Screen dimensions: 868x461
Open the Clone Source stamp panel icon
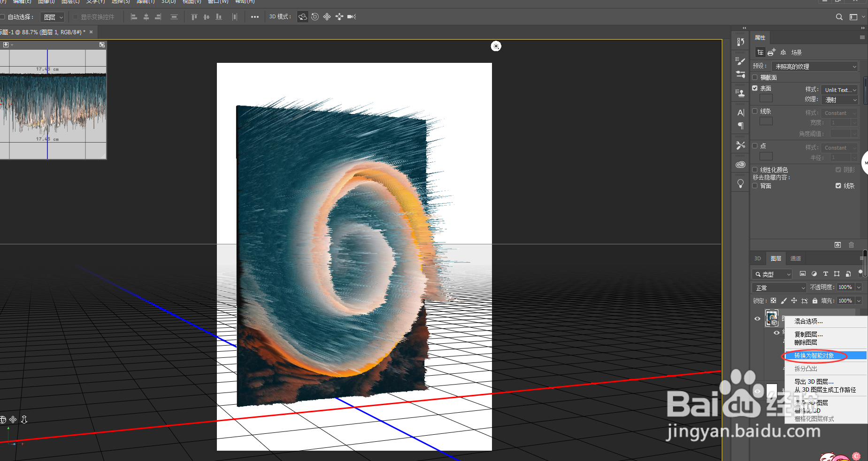click(x=741, y=93)
